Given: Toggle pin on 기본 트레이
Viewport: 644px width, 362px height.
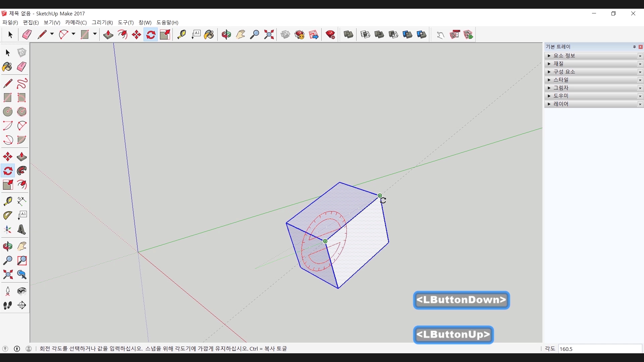Looking at the screenshot, I should (634, 47).
